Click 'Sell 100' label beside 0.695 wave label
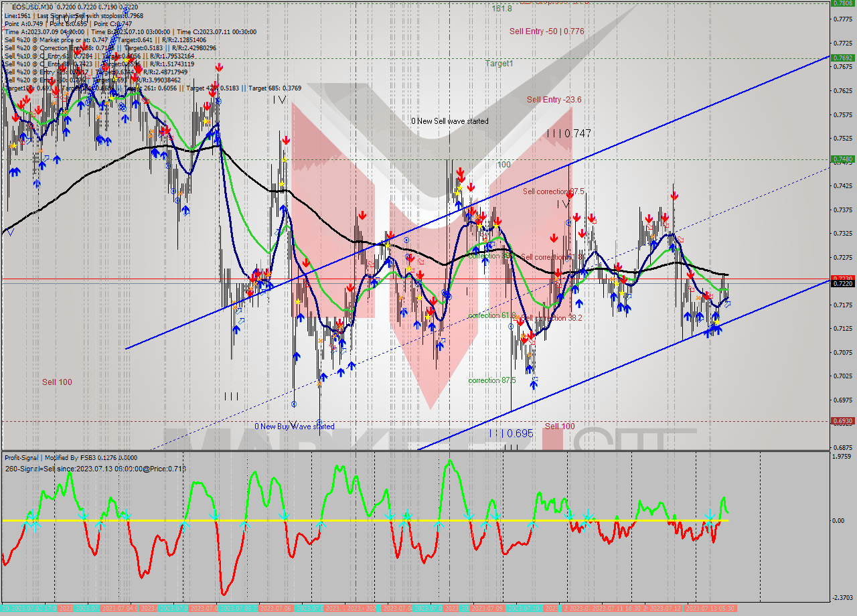 pos(560,427)
